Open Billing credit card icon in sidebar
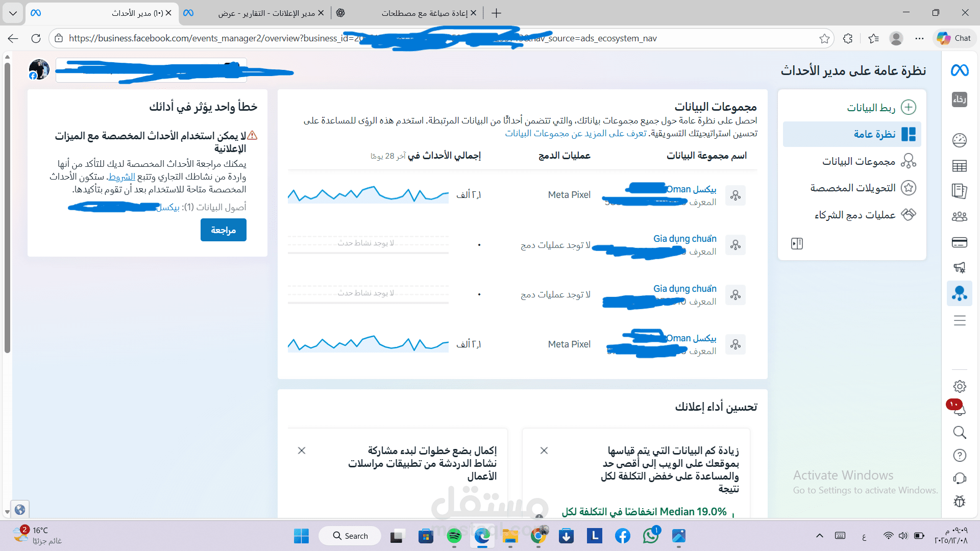This screenshot has height=551, width=980. (x=960, y=242)
